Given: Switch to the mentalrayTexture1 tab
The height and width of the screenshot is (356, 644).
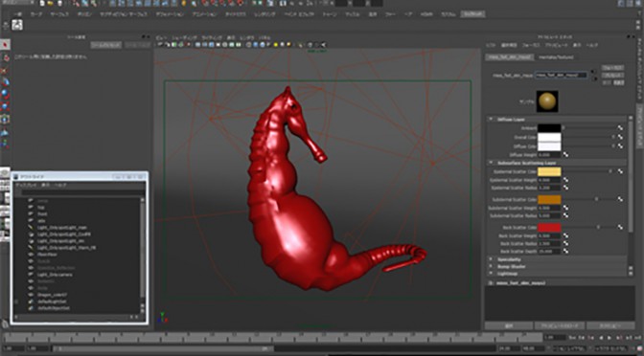Looking at the screenshot, I should pyautogui.click(x=556, y=57).
